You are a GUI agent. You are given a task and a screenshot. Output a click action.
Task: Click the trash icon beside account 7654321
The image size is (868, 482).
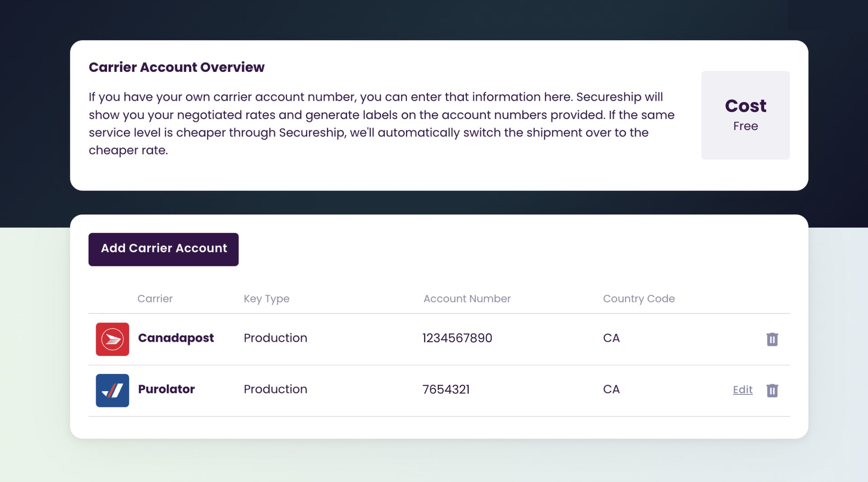772,391
